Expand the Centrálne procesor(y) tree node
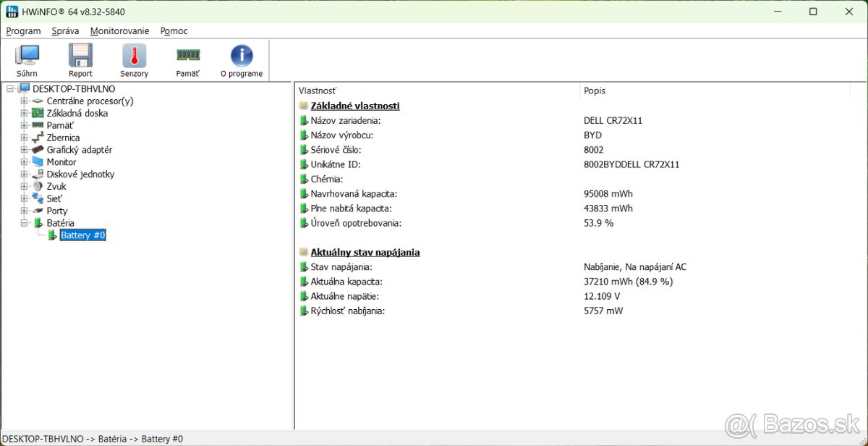 (x=23, y=101)
